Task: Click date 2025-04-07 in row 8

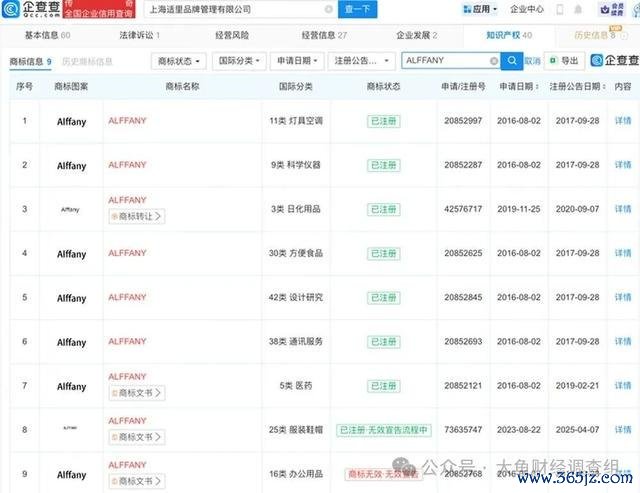Action: click(577, 430)
